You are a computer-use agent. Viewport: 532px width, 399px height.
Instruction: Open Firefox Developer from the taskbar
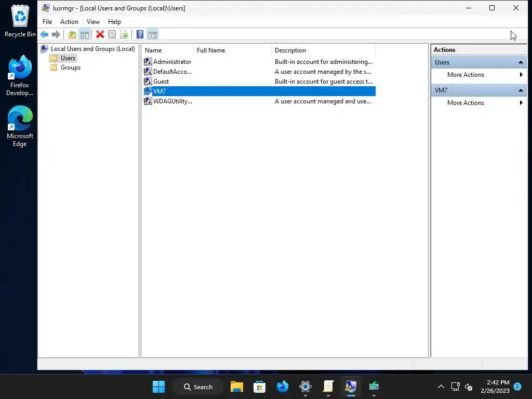click(282, 387)
